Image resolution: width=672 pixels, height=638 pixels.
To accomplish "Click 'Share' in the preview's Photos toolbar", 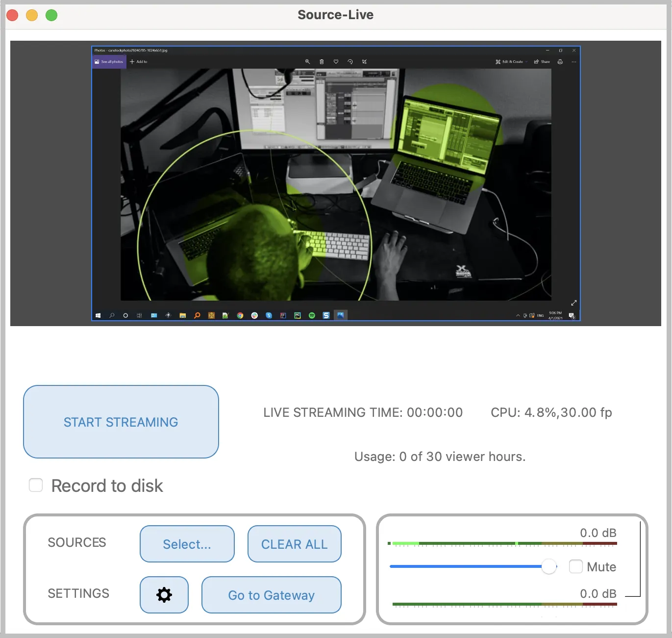I will (542, 62).
